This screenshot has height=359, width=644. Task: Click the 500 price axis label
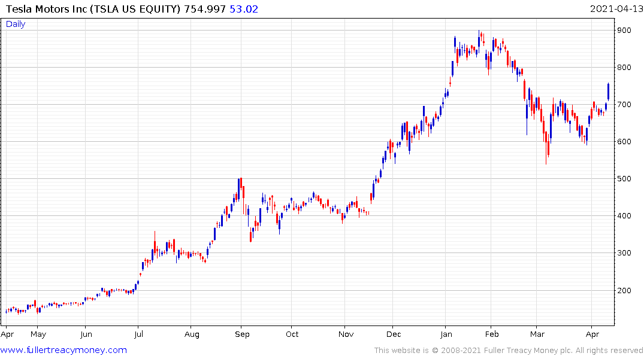tap(624, 179)
